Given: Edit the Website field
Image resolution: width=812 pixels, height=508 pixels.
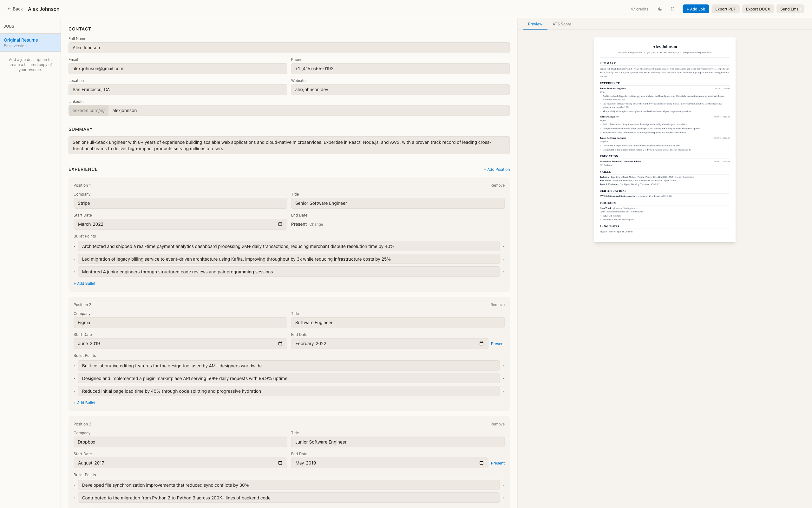Looking at the screenshot, I should (400, 89).
